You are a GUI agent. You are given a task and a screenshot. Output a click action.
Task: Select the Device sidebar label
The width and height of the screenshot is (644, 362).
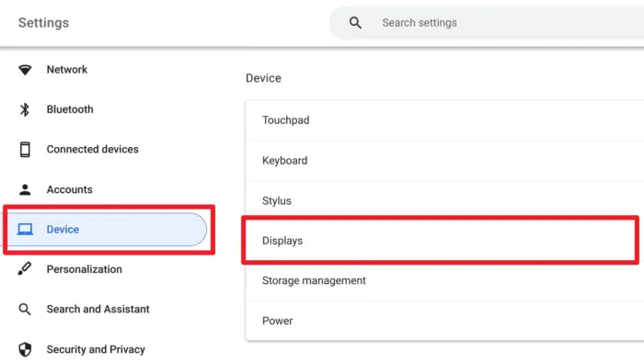(63, 229)
